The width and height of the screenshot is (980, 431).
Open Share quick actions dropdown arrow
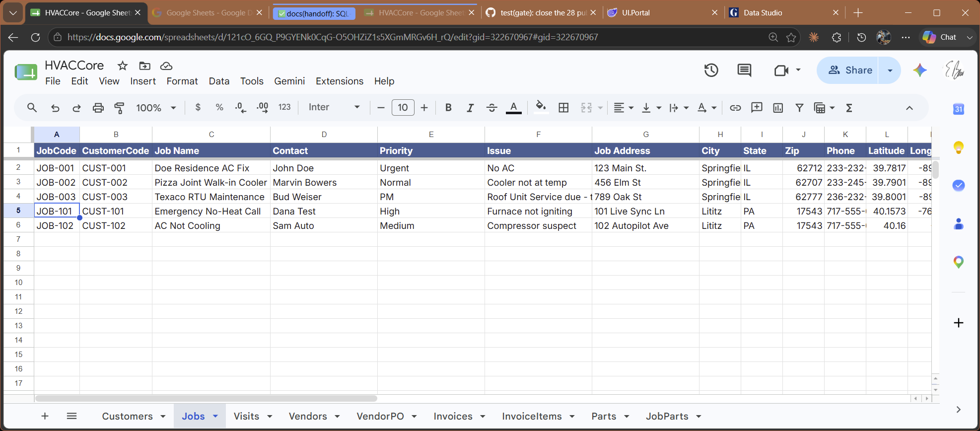coord(890,70)
